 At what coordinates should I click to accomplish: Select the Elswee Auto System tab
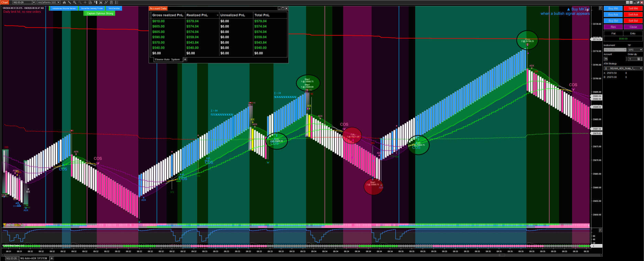pyautogui.click(x=167, y=59)
